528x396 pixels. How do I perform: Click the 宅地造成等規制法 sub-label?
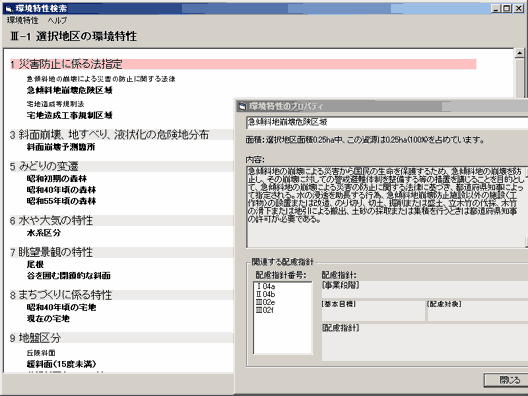[x=56, y=104]
